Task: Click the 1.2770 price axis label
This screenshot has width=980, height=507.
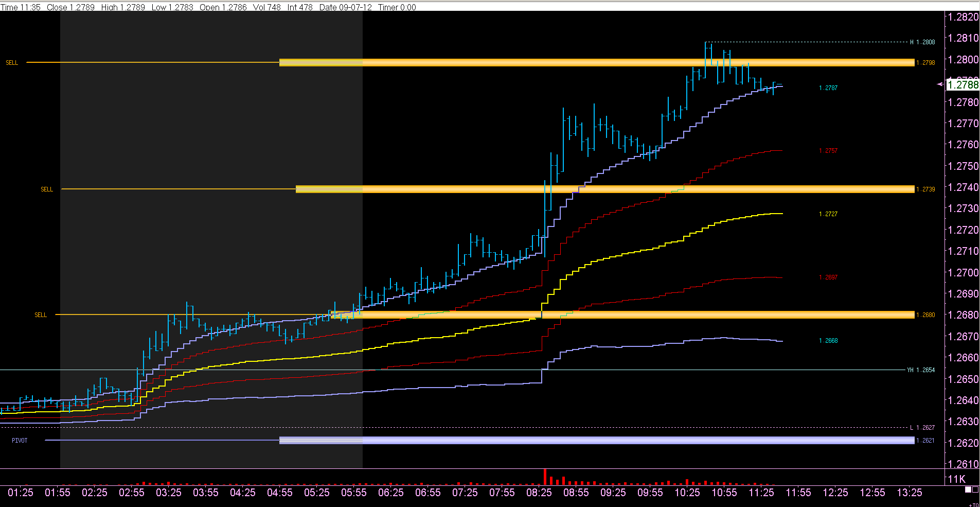Action: point(963,124)
